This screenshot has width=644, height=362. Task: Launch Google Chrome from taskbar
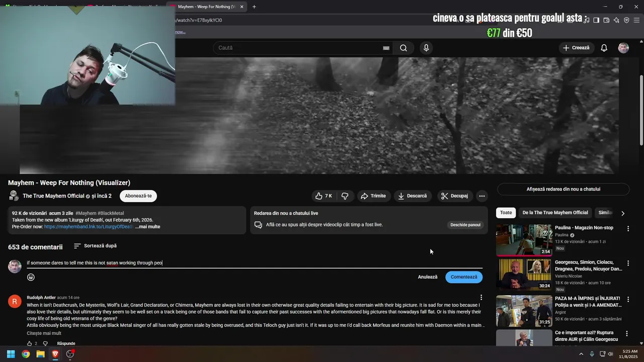(26, 354)
